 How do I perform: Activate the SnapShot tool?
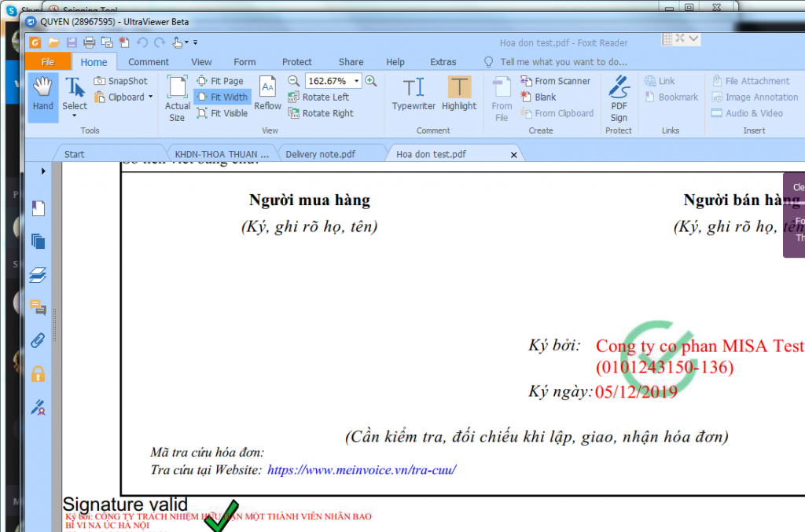(120, 81)
